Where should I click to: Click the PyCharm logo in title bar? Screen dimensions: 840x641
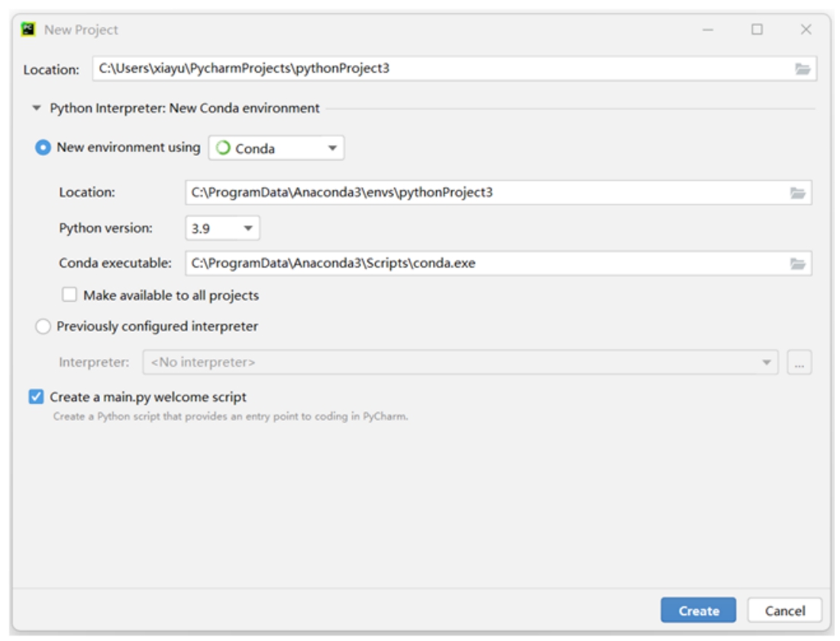pos(28,29)
